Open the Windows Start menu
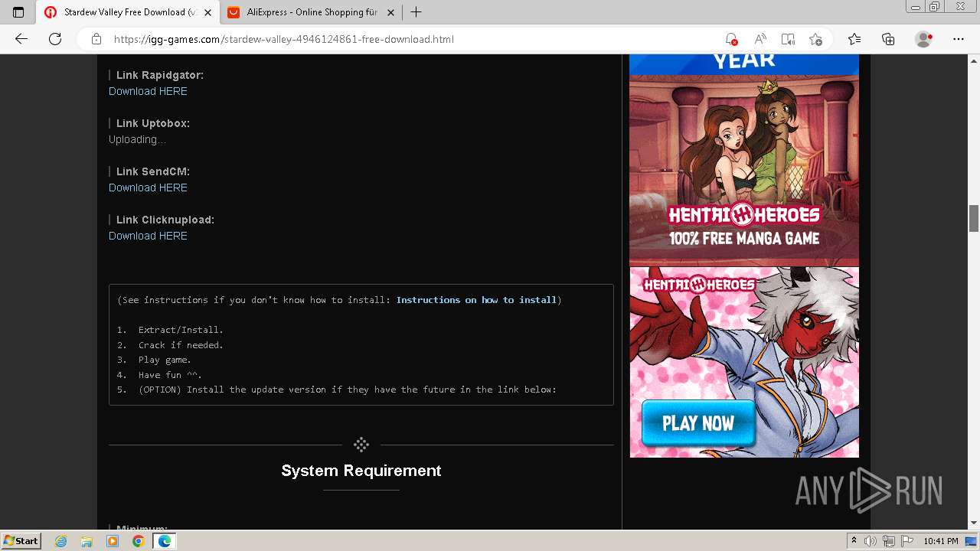The height and width of the screenshot is (551, 980). [21, 541]
